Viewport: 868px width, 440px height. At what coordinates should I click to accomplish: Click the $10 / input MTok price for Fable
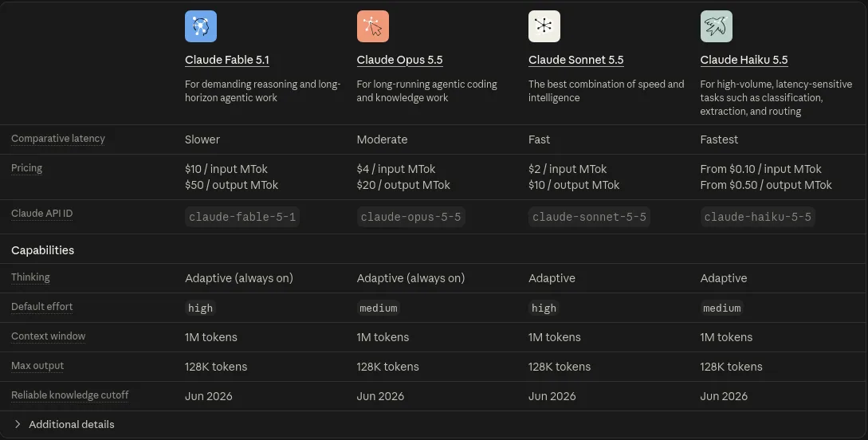pos(226,169)
